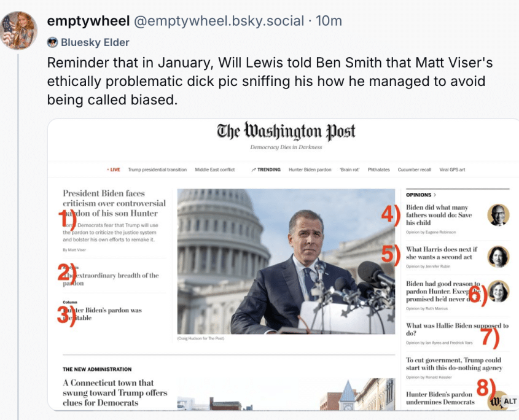This screenshot has width=519, height=420.
Task: Open 'Middle East conflict' nav item
Action: (x=214, y=169)
